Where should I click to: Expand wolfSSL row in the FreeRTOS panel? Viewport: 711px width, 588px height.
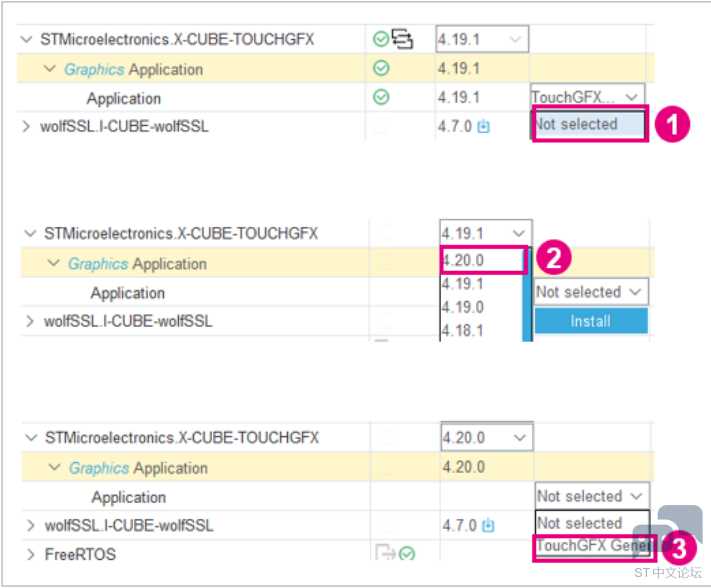point(31,525)
